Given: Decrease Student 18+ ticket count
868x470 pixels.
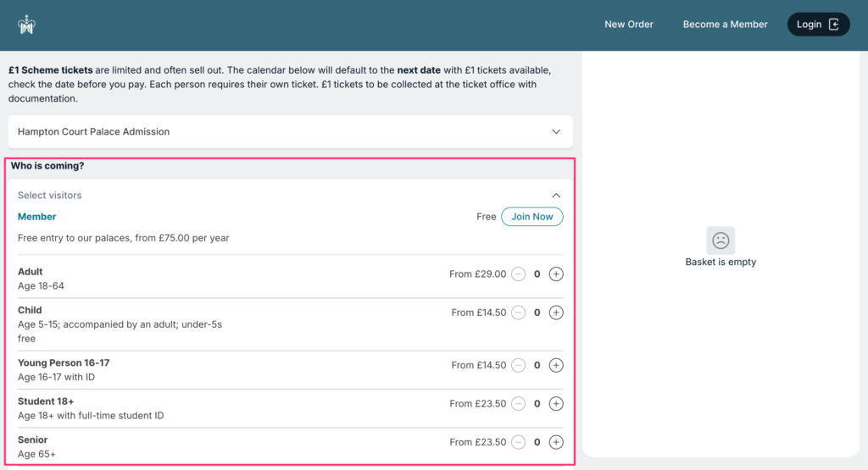Looking at the screenshot, I should tap(518, 404).
